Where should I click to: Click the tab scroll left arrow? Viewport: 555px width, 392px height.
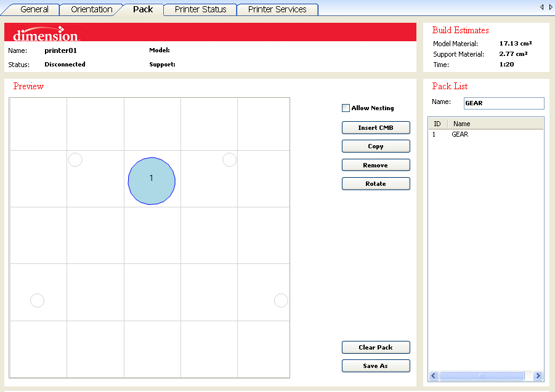tap(542, 7)
